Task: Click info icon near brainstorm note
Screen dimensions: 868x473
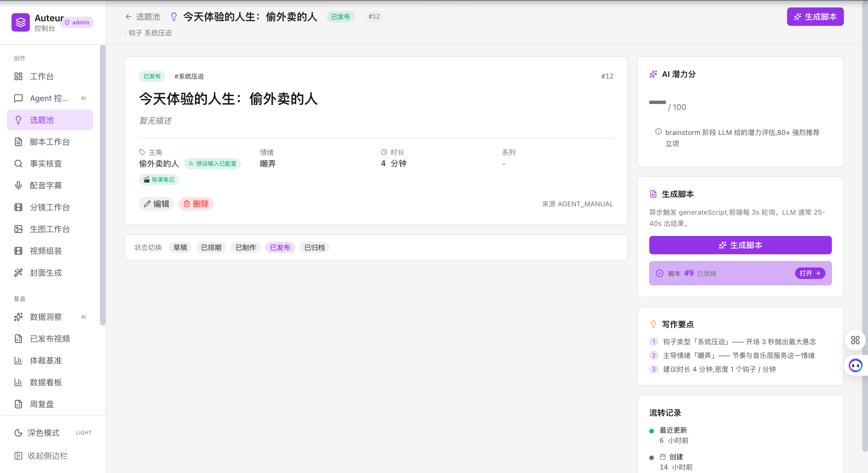Action: pos(658,132)
